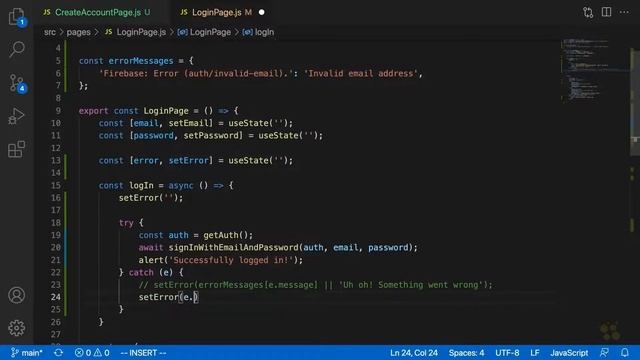Click the 'catch' keyword
This screenshot has width=640, height=360.
(141, 272)
